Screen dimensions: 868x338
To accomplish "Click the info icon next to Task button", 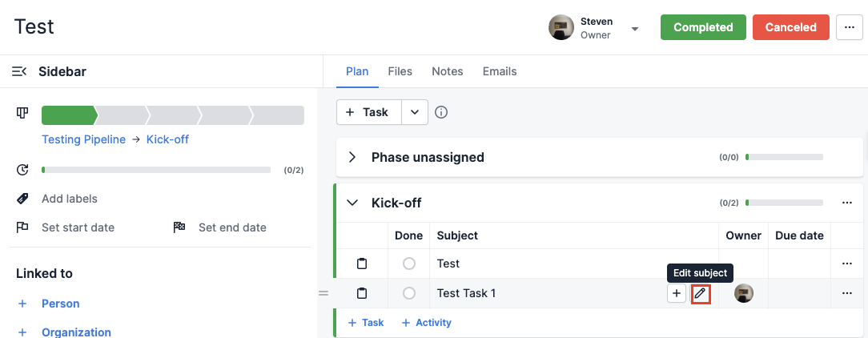I will point(440,112).
